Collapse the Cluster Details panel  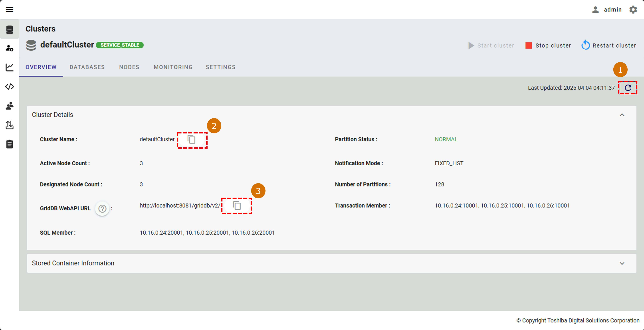click(x=622, y=115)
